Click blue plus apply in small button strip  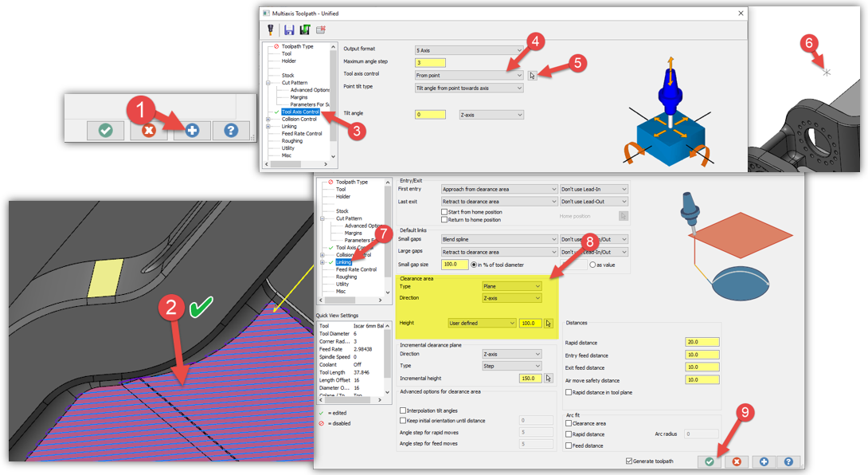192,131
